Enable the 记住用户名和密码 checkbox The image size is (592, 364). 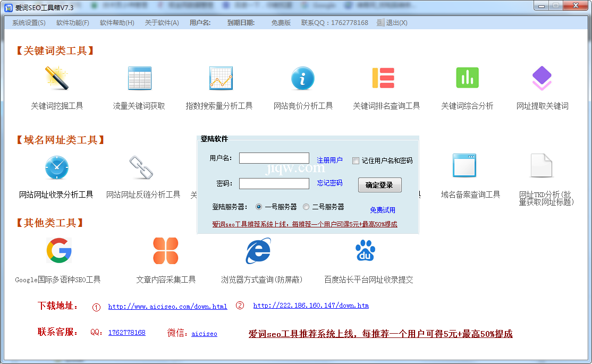pyautogui.click(x=356, y=161)
